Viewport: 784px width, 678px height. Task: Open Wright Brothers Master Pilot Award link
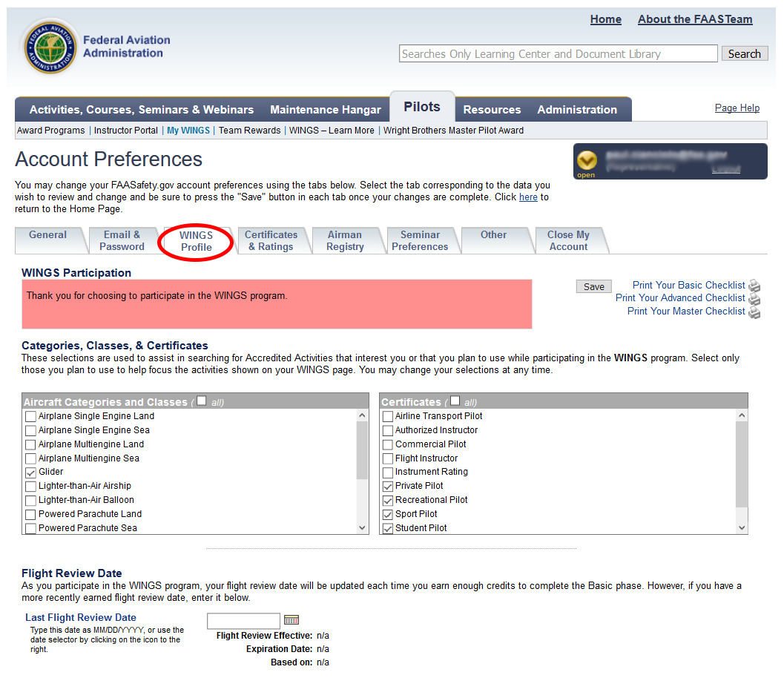tap(453, 131)
